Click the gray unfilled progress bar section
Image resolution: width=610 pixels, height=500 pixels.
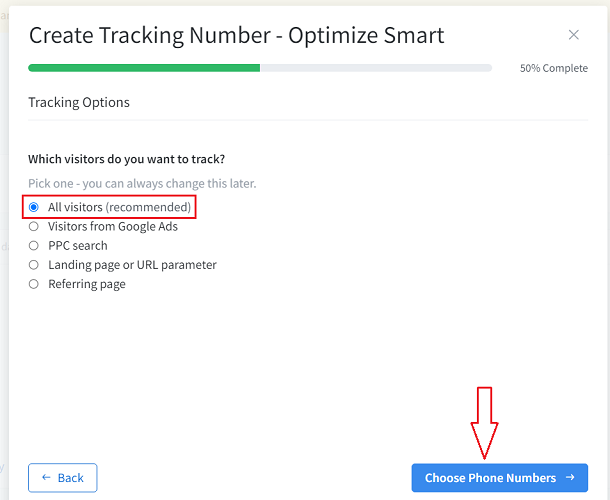pos(376,68)
